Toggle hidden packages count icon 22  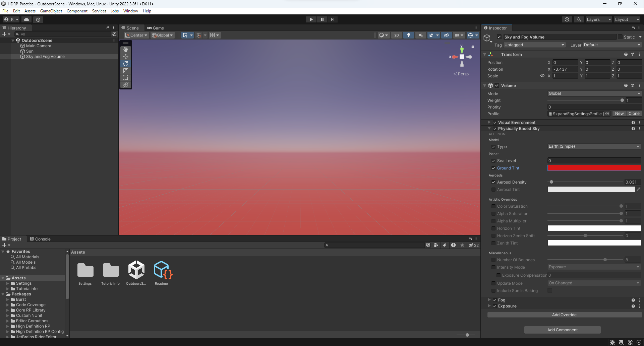pyautogui.click(x=474, y=245)
